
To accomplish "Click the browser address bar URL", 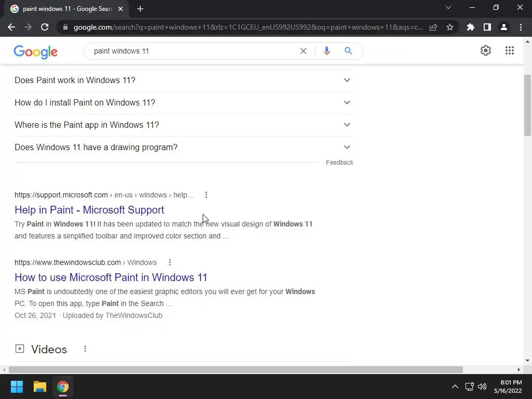I will click(x=248, y=27).
